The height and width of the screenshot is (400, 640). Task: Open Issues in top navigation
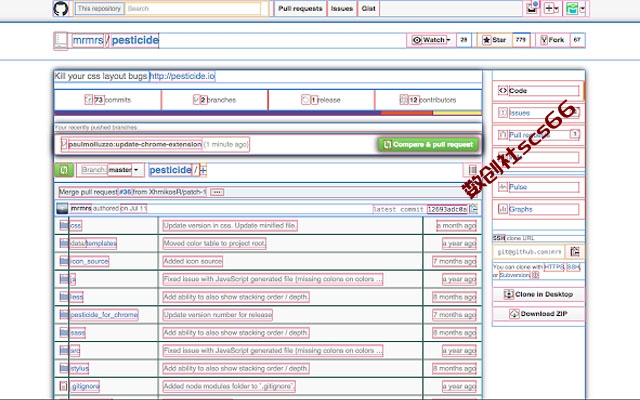tap(342, 9)
